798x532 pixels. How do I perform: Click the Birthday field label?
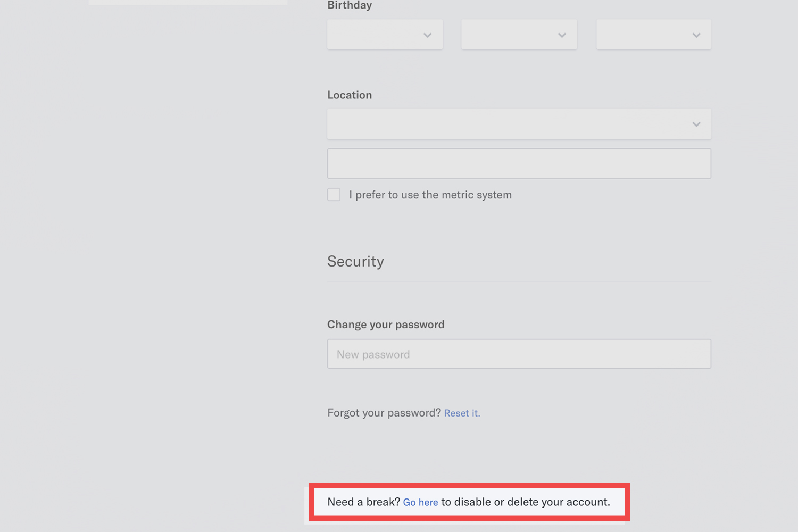[350, 5]
